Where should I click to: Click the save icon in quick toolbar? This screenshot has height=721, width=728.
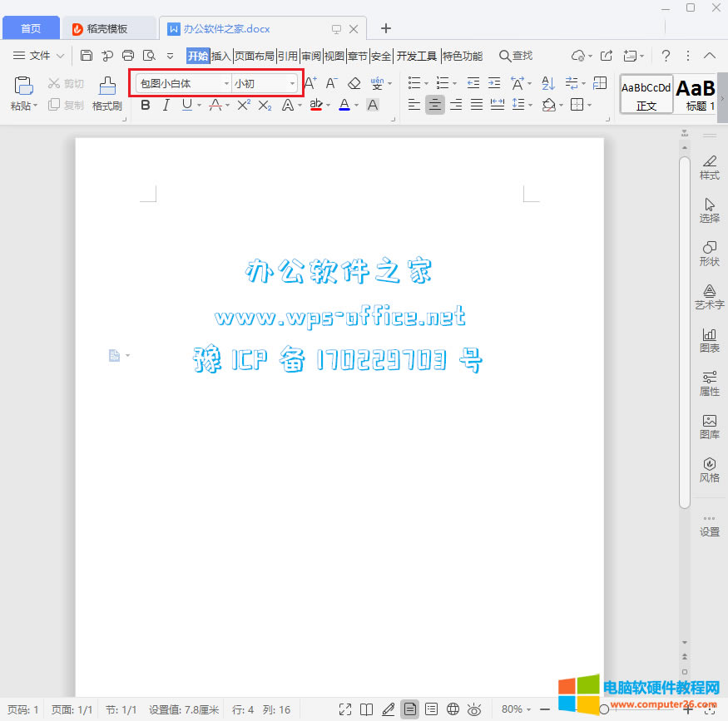(87, 56)
